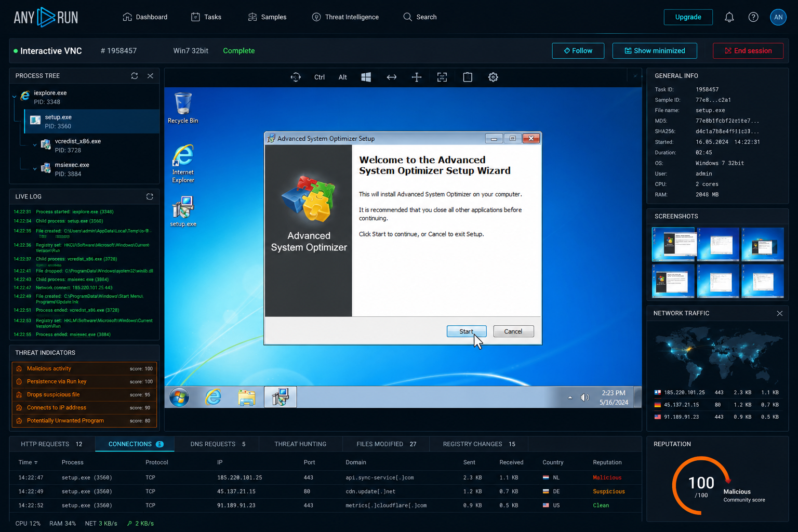Refresh the Live Log panel
798x532 pixels.
(x=150, y=196)
